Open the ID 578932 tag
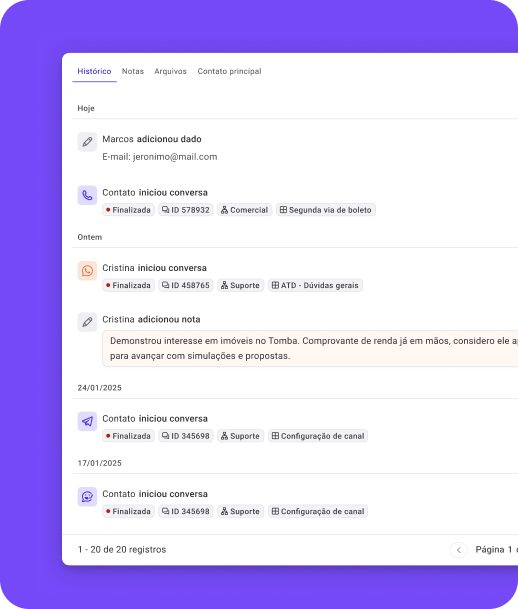The width and height of the screenshot is (518, 609). coord(186,210)
